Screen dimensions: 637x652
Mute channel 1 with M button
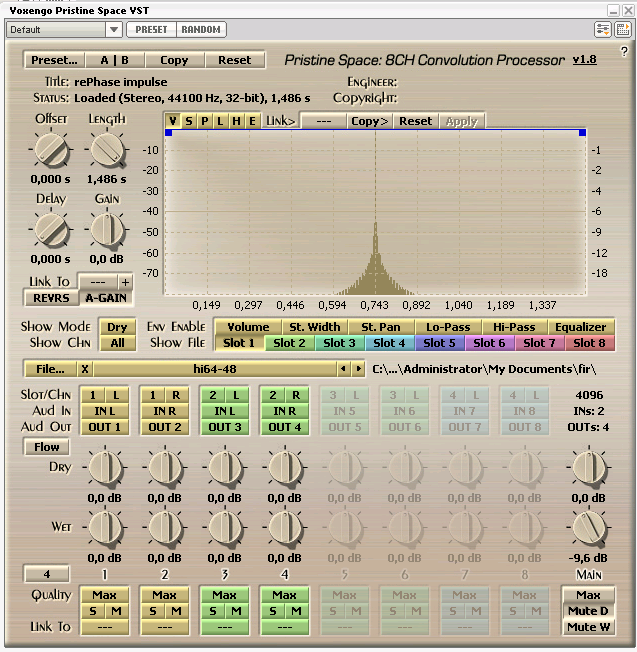point(116,611)
